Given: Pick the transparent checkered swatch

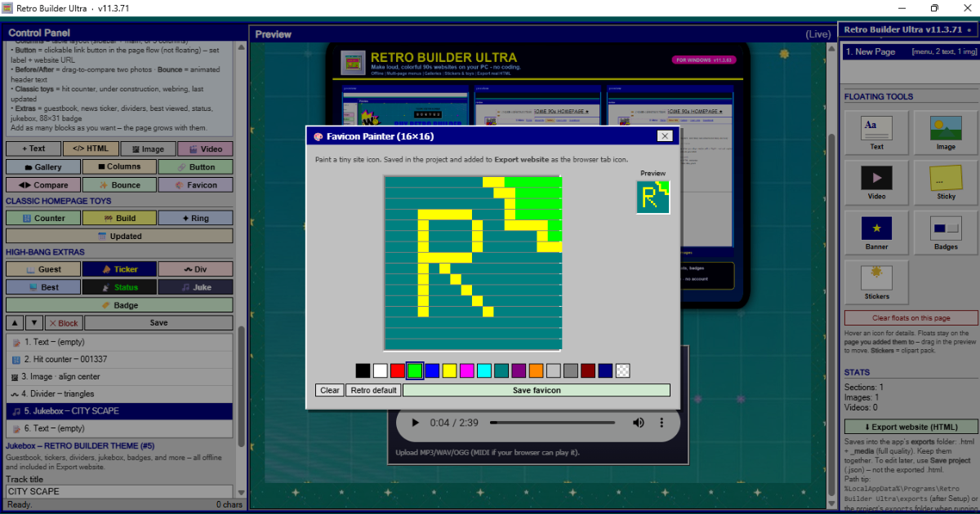Looking at the screenshot, I should [x=623, y=370].
